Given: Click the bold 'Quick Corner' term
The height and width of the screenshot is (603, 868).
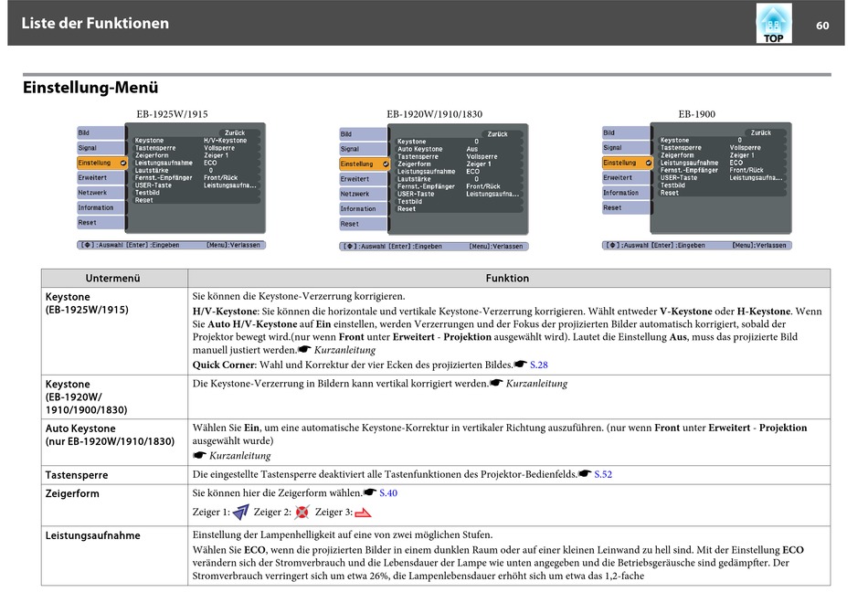Looking at the screenshot, I should pyautogui.click(x=224, y=365).
